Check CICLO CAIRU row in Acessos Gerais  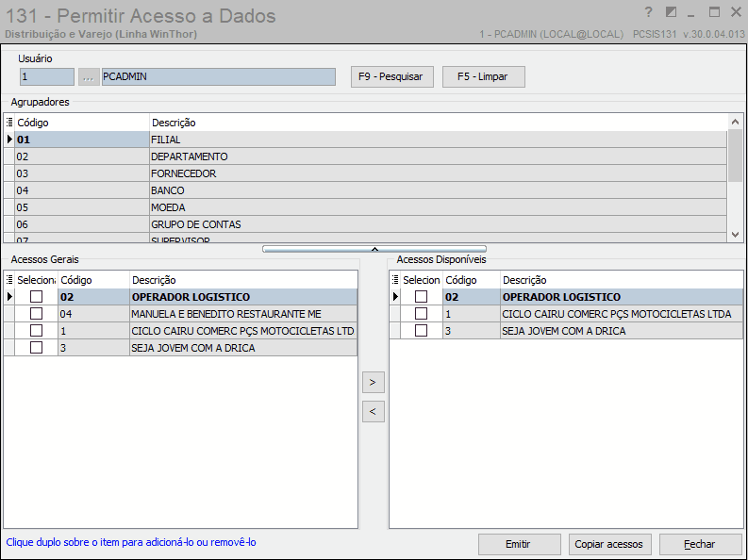(x=36, y=330)
